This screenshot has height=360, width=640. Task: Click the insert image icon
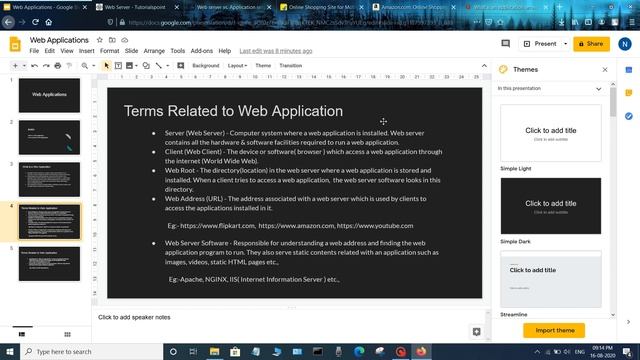pos(129,66)
